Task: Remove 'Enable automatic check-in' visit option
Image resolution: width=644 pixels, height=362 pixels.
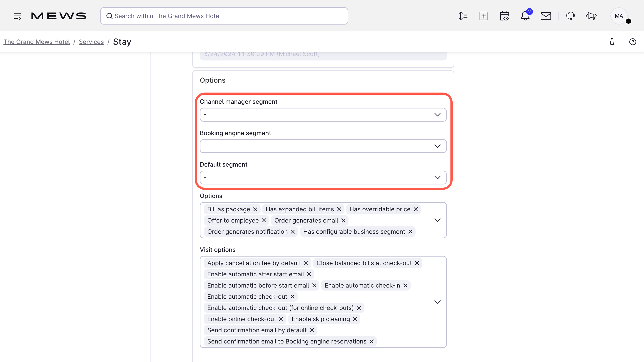Action: 405,285
